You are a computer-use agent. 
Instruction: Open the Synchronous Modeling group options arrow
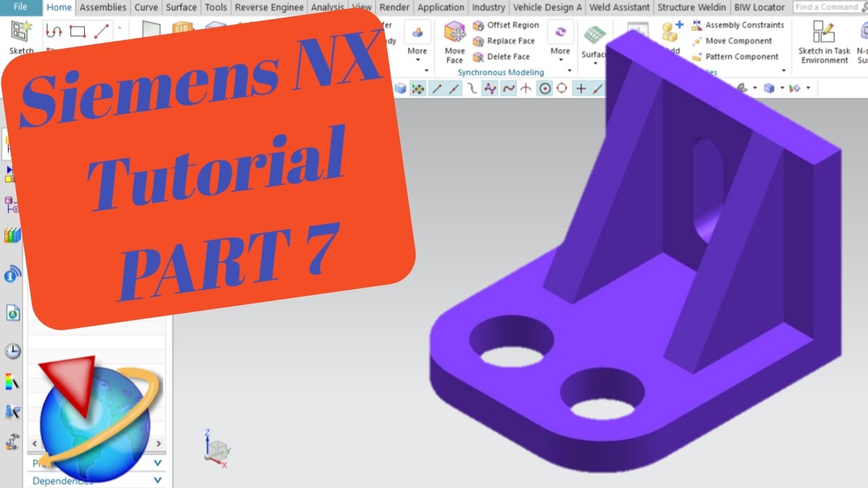[570, 71]
